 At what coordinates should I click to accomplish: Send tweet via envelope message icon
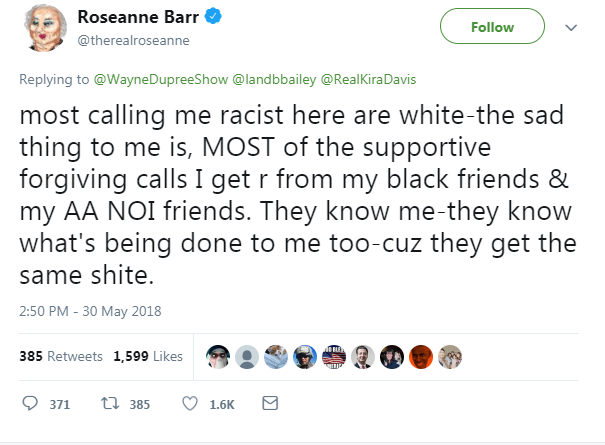pyautogui.click(x=270, y=403)
